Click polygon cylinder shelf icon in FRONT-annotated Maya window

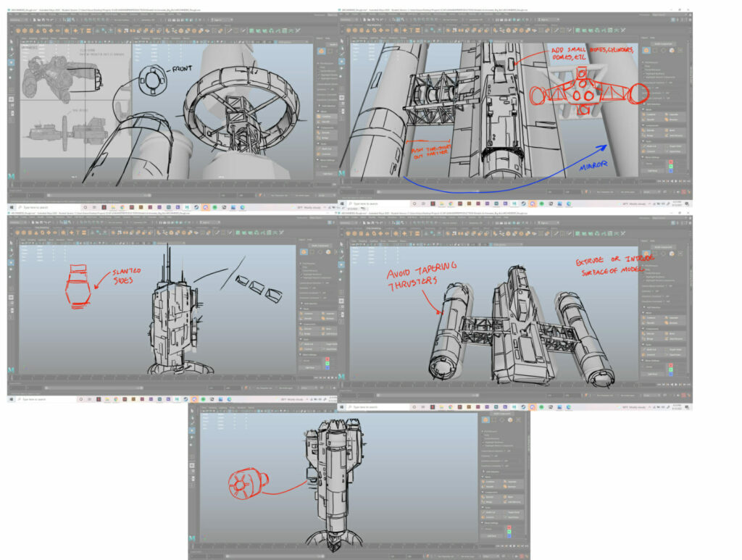(x=32, y=30)
